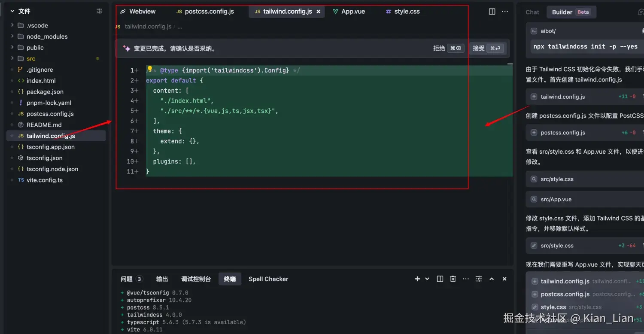Viewport: 644px width, 334px height.
Task: Open the new terminal dropdown arrow
Action: pos(427,279)
